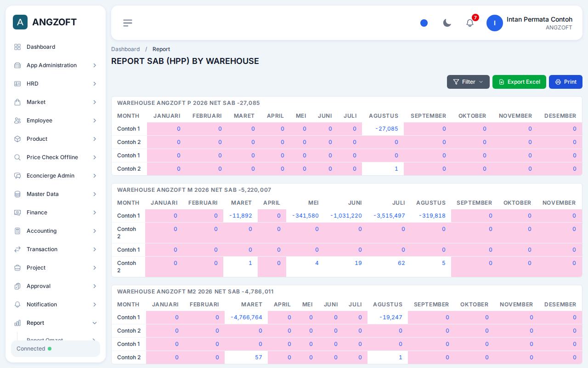Expand Price Check Offline chevron
The image size is (588, 368).
95,157
